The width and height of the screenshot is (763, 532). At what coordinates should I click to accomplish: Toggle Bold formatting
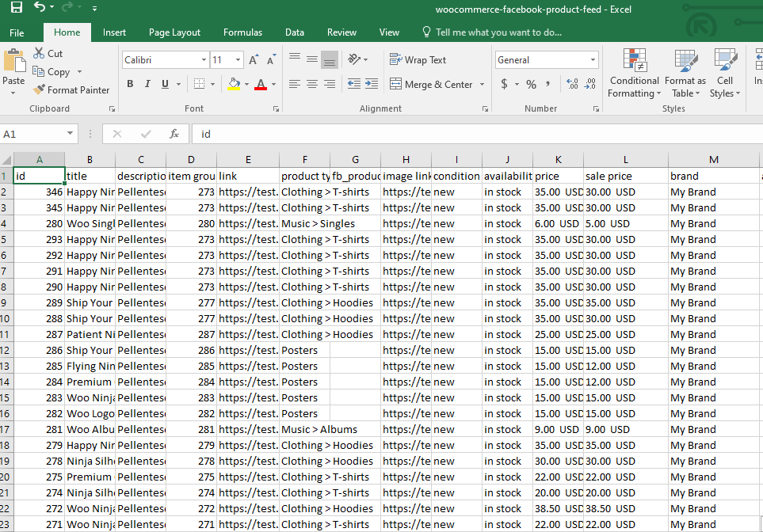(130, 84)
